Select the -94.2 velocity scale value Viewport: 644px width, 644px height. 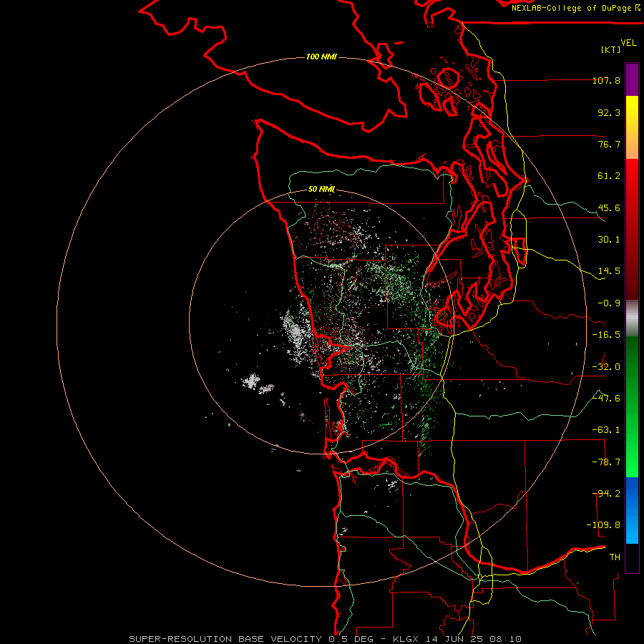(x=606, y=494)
